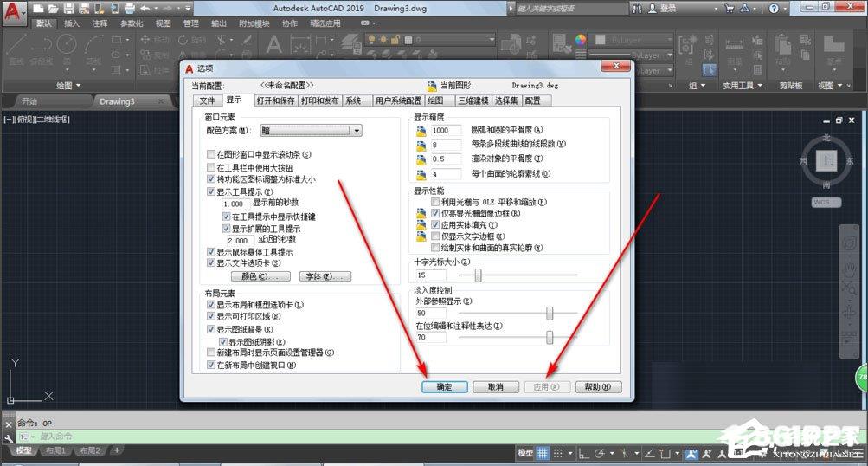Click the Save icon in quick access toolbar
Screen dimensions: 868x466
68,9
